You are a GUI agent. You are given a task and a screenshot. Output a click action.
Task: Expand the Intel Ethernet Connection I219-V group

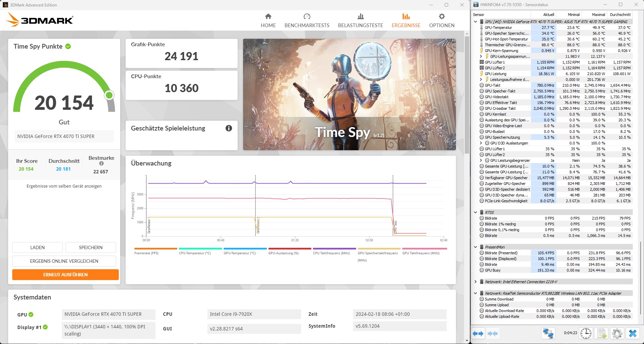tap(476, 282)
